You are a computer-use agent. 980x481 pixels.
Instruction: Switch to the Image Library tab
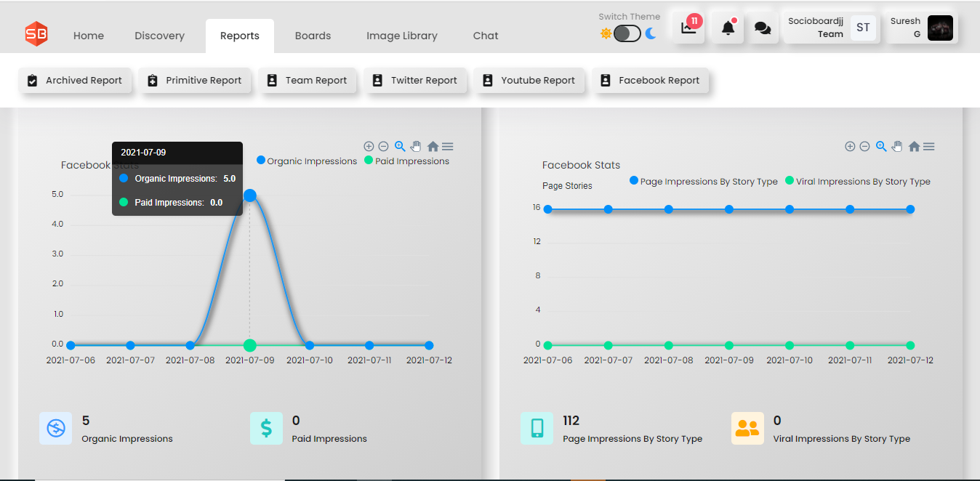402,36
